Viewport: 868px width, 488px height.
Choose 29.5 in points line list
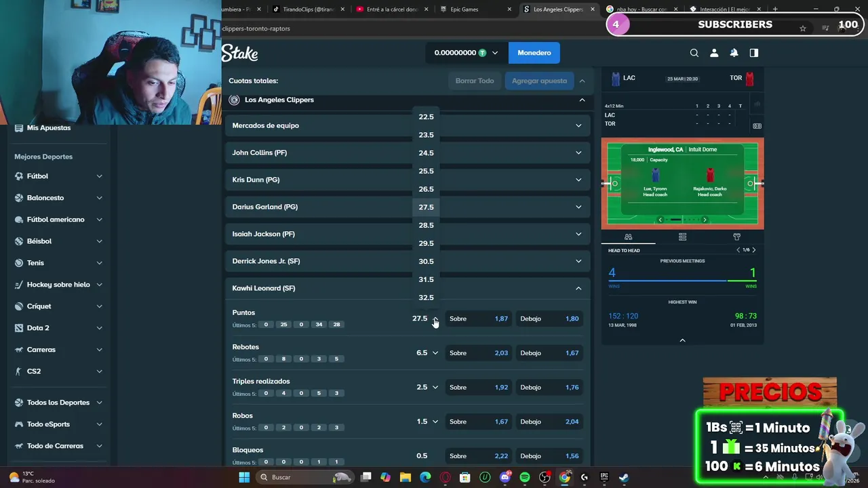(426, 243)
